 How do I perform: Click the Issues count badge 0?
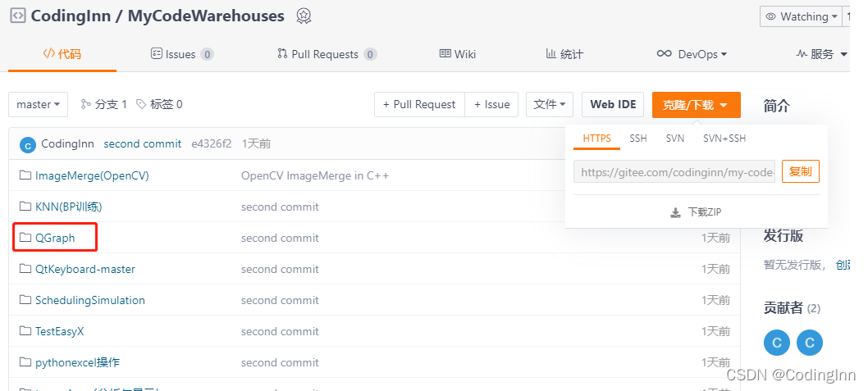point(207,54)
